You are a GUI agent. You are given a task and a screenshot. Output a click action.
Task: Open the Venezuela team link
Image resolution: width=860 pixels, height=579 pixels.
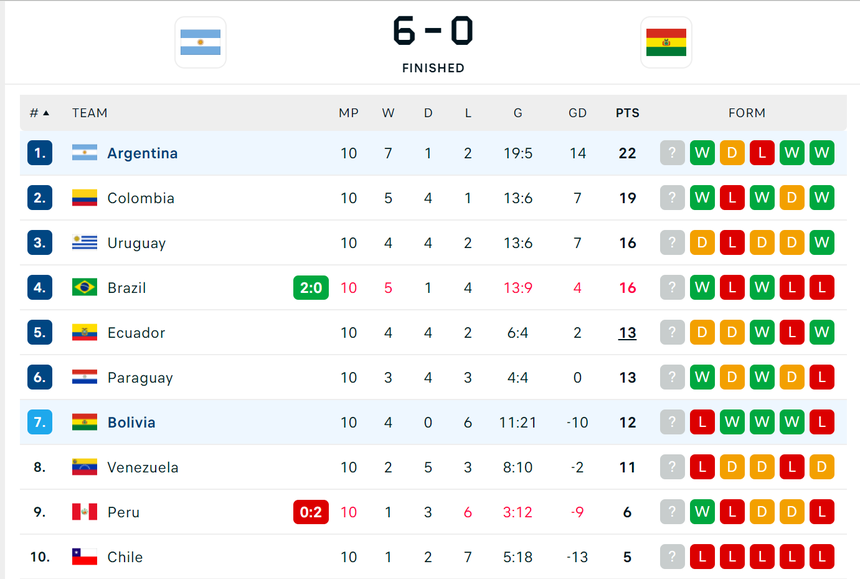(143, 467)
